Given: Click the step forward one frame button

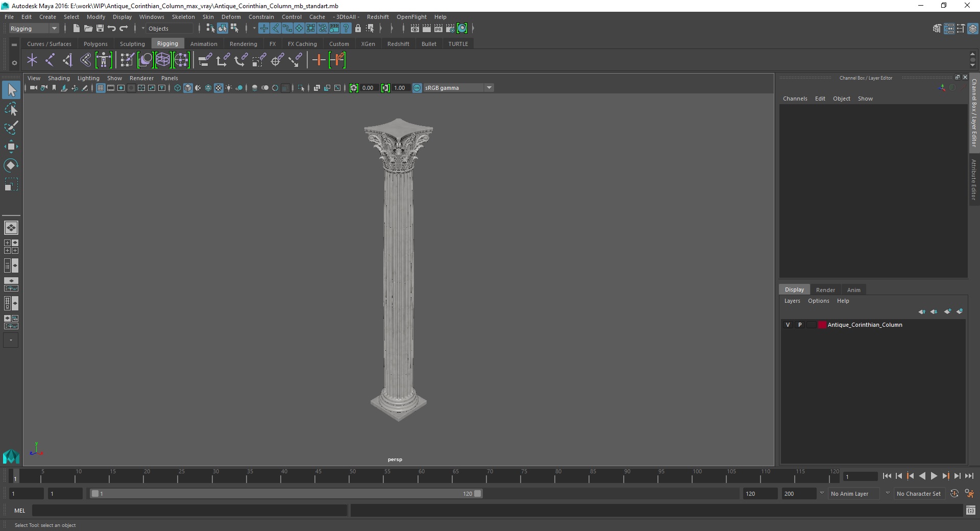Looking at the screenshot, I should point(957,476).
